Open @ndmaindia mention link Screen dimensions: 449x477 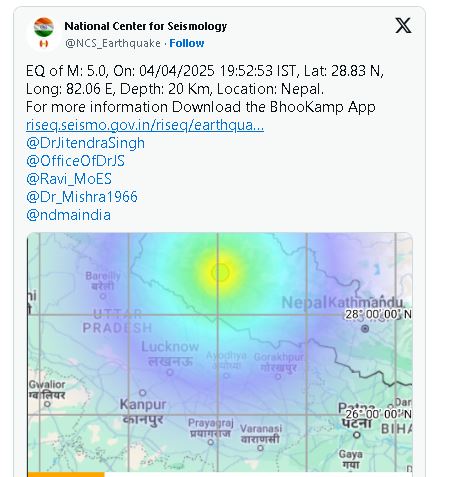point(68,215)
